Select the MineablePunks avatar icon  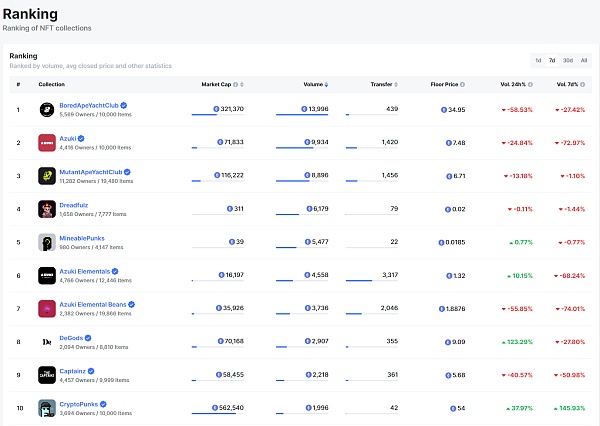coord(47,242)
